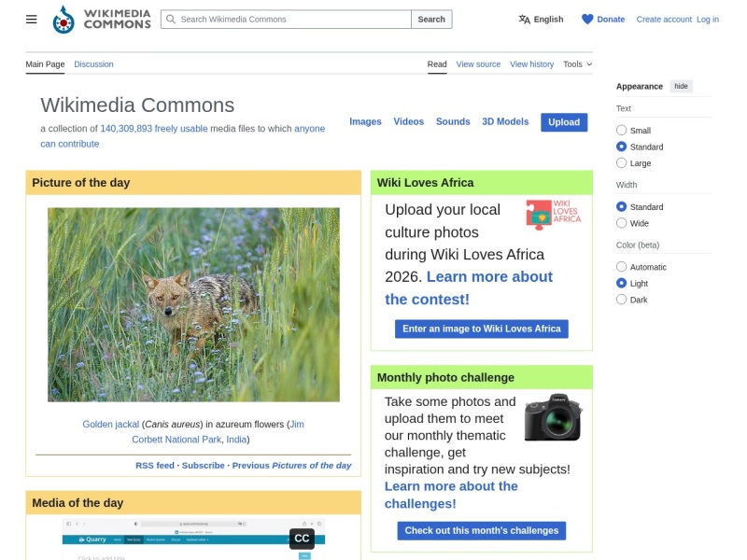Viewport: 747px width, 560px height.
Task: Select Automatic color mode
Action: pyautogui.click(x=621, y=267)
